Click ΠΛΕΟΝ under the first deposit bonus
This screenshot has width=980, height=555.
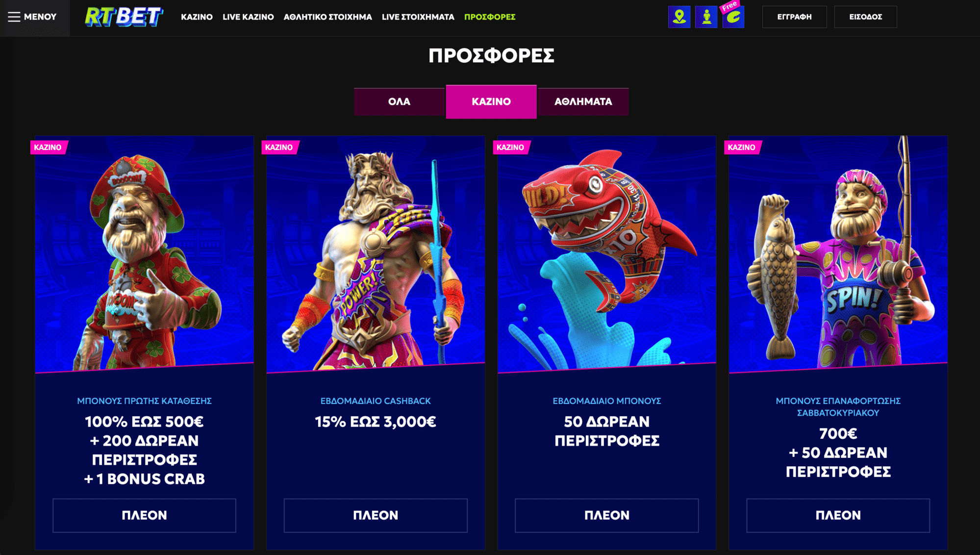coord(144,515)
